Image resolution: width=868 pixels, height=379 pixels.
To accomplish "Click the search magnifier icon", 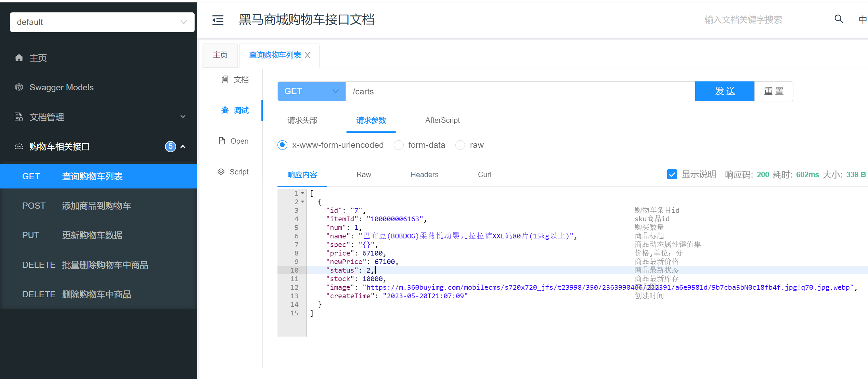I will click(839, 19).
